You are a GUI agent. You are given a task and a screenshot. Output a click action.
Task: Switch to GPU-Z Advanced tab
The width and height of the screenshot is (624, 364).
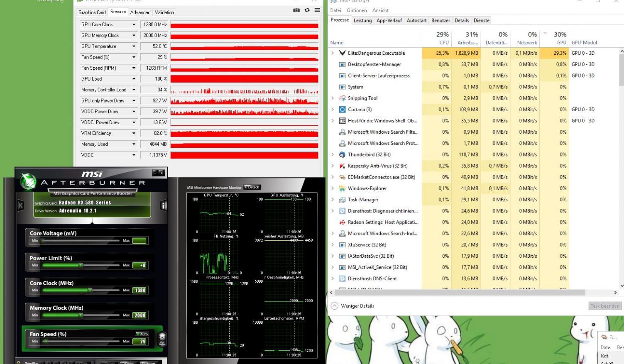point(140,12)
